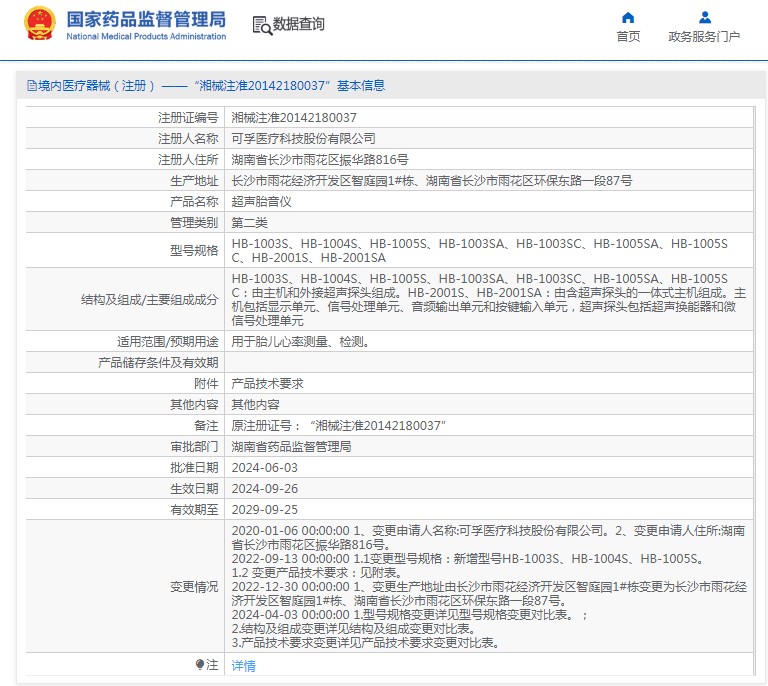
Task: Click the basic info panel title bar
Action: click(x=384, y=86)
